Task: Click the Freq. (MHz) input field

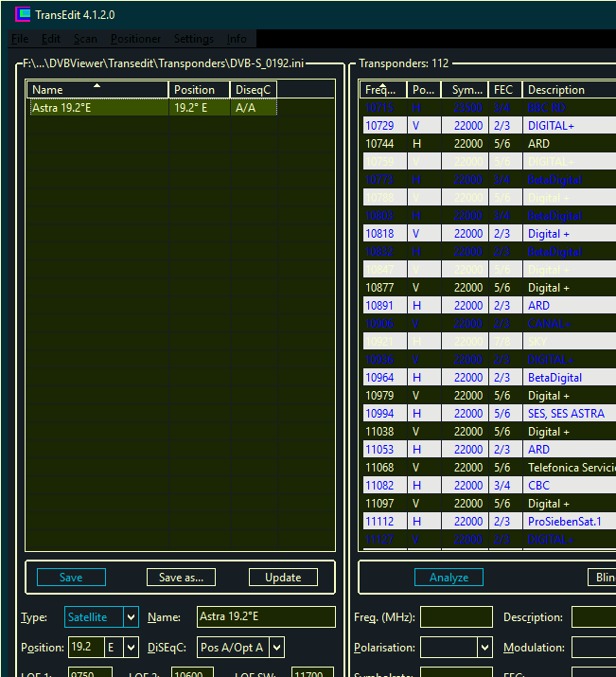Action: (x=456, y=617)
